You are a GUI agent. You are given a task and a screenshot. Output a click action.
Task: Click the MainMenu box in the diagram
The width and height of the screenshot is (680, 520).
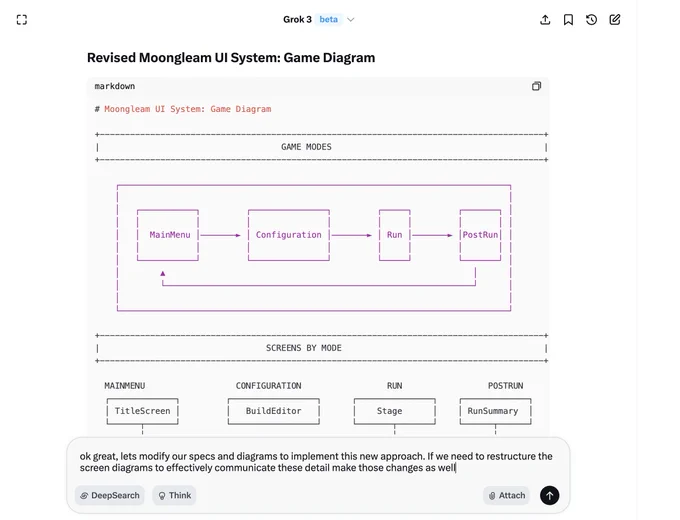pos(168,235)
